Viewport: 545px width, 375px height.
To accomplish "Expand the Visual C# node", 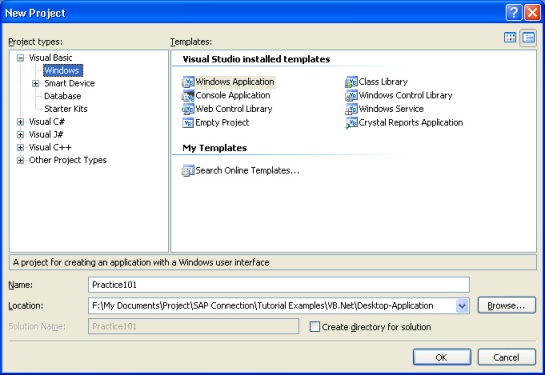I will [x=21, y=122].
